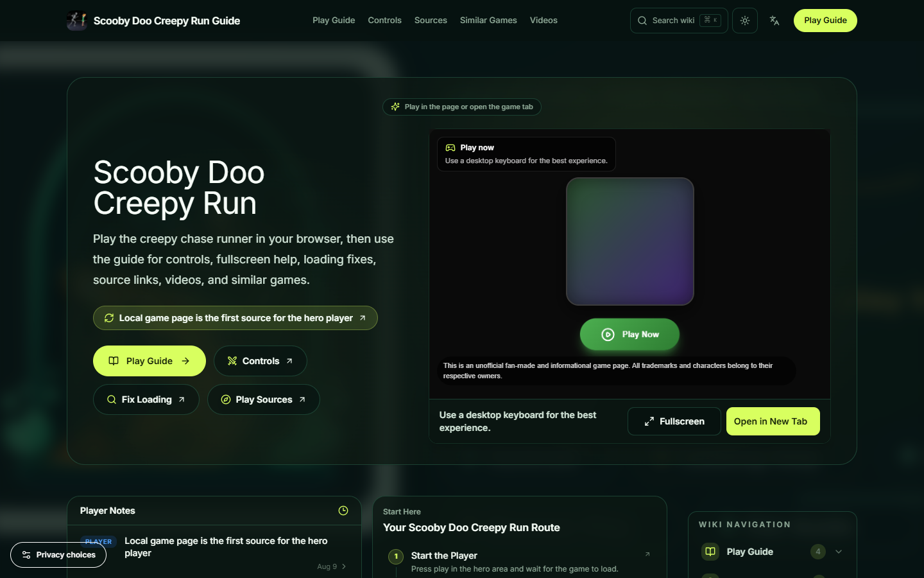Click the refresh icon in local game page pill
Image resolution: width=924 pixels, height=578 pixels.
pyautogui.click(x=109, y=318)
